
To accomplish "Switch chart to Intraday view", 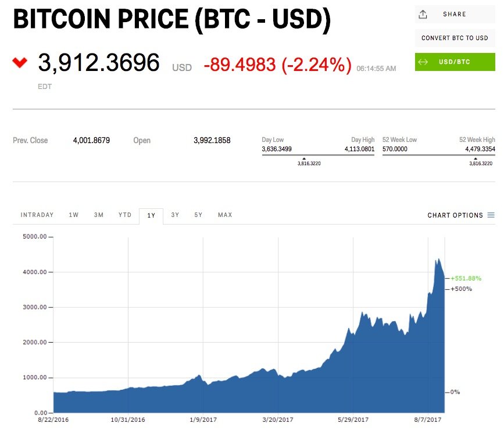I will [x=37, y=215].
